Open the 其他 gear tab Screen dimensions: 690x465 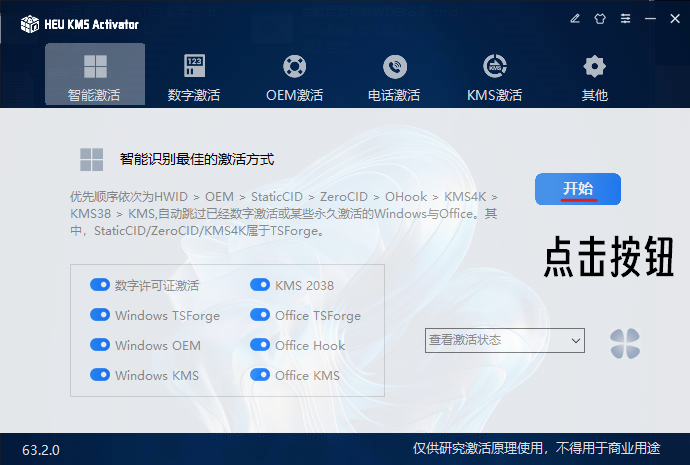coord(594,77)
